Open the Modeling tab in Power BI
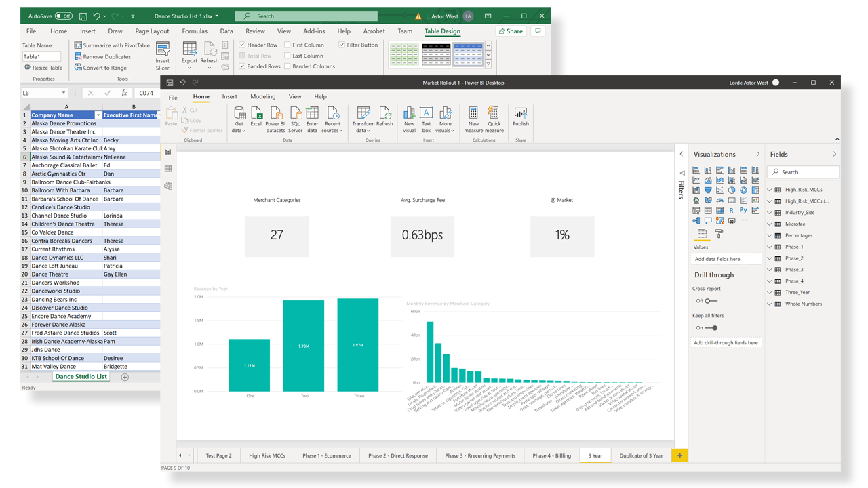 pyautogui.click(x=262, y=97)
